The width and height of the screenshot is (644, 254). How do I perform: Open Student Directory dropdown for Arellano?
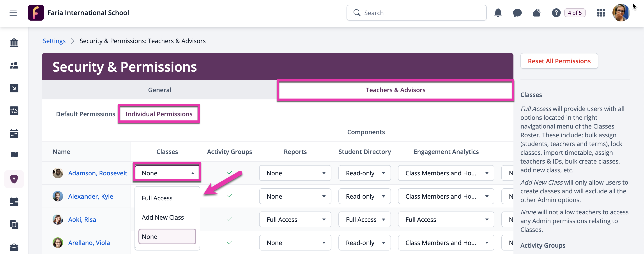[364, 242]
